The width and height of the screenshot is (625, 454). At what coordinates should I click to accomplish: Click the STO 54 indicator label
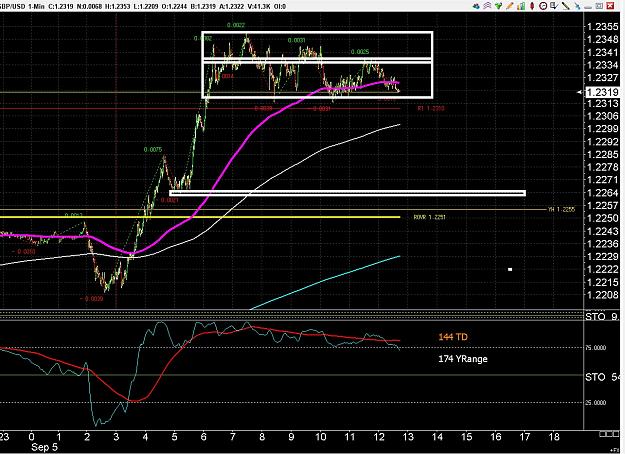602,377
